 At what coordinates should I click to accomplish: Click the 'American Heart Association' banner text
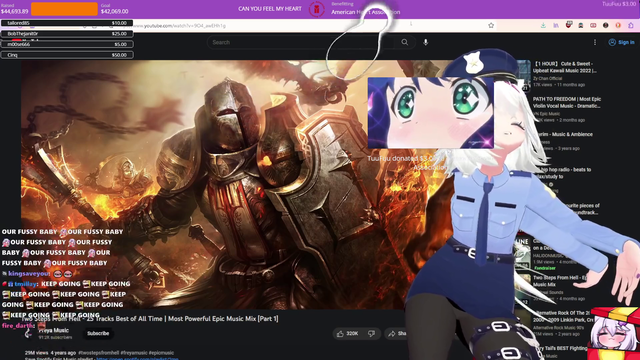(x=366, y=12)
